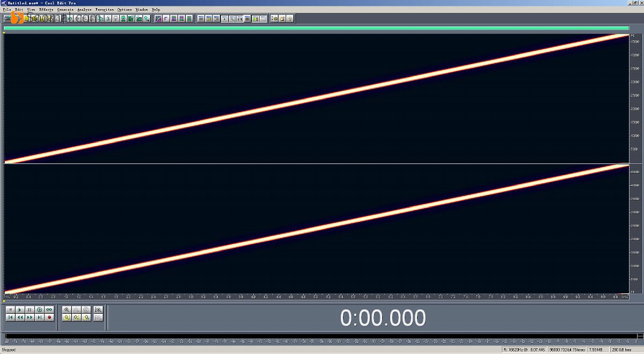
Task: Click the lower channel spectral display
Action: pos(316,229)
